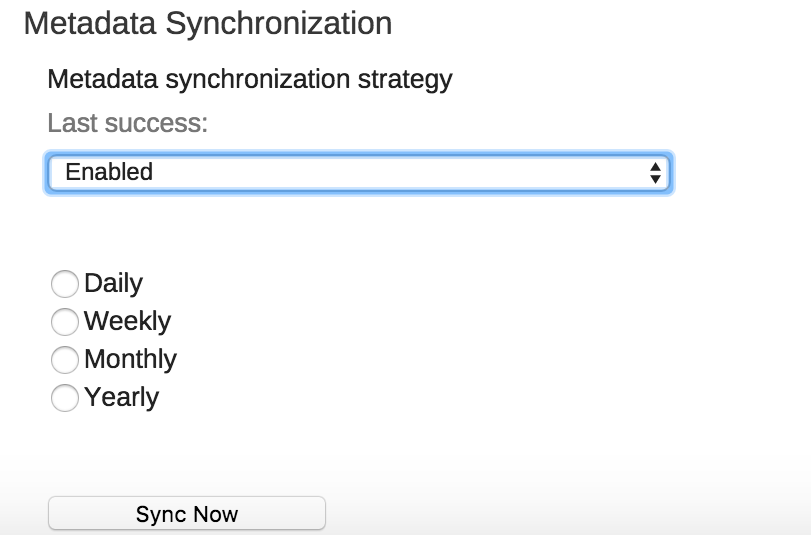Choose the Monthly radio button
This screenshot has width=811, height=535.
64,360
